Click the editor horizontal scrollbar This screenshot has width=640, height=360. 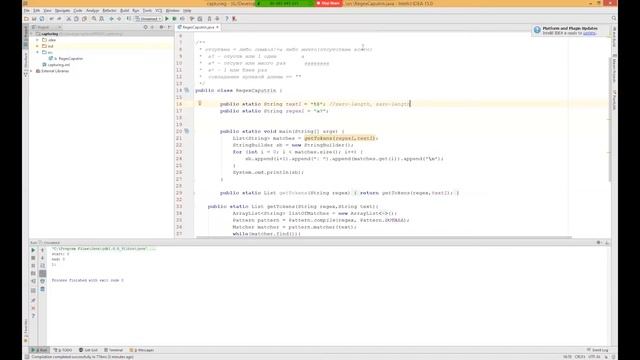pos(384,237)
